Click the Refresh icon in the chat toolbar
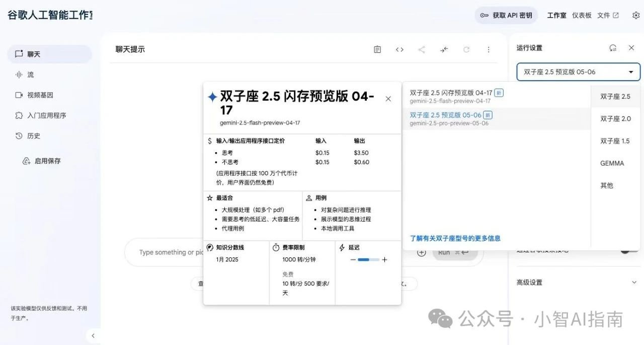Image resolution: width=644 pixels, height=345 pixels. click(466, 49)
